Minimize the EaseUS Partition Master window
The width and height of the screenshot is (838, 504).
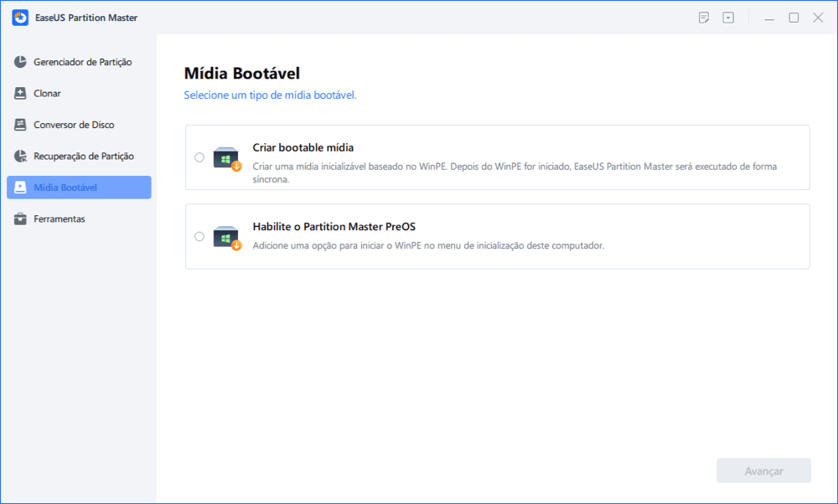[769, 18]
